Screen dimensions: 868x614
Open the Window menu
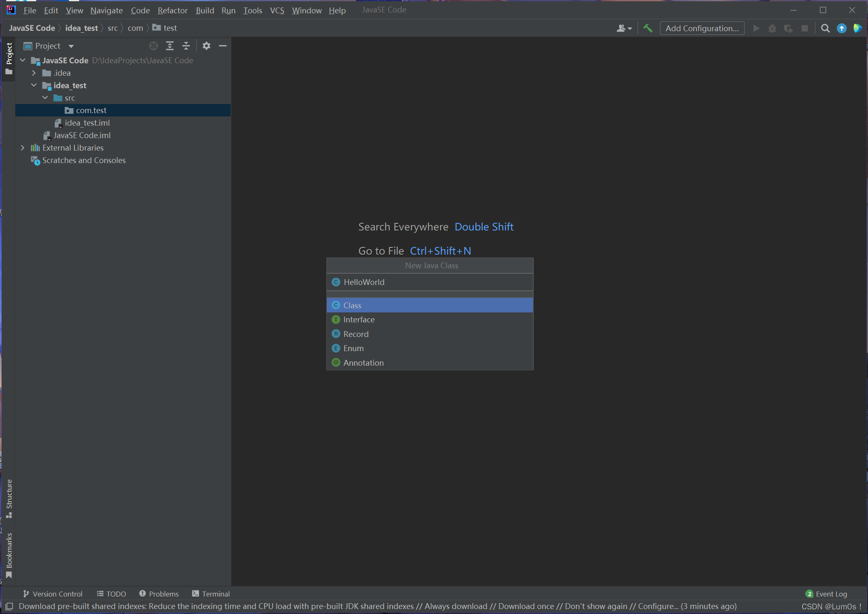(307, 10)
